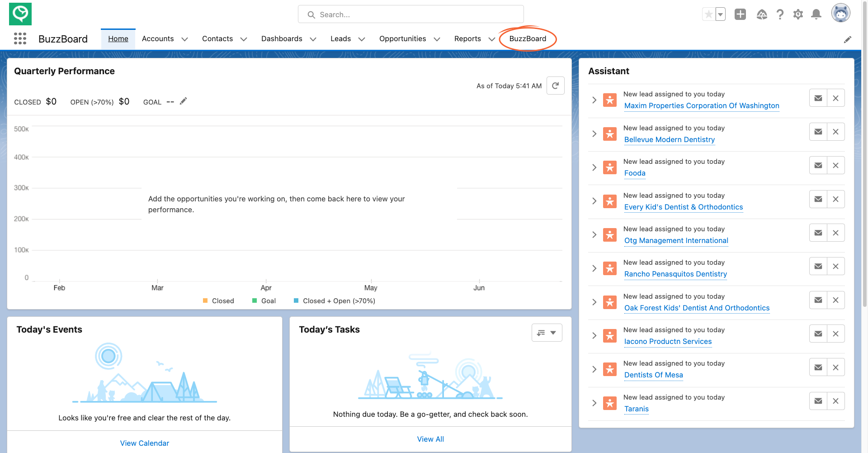Click View All tasks link
The width and height of the screenshot is (868, 453).
click(x=430, y=439)
